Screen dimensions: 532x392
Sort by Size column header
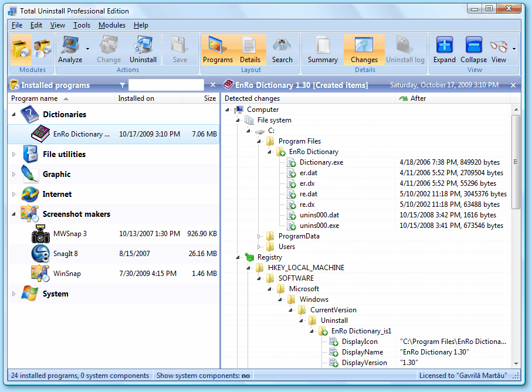(x=201, y=98)
